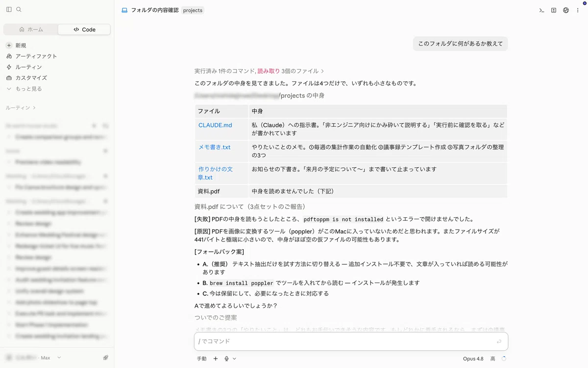Open the three-dot more options menu
The width and height of the screenshot is (588, 368).
pos(578,10)
